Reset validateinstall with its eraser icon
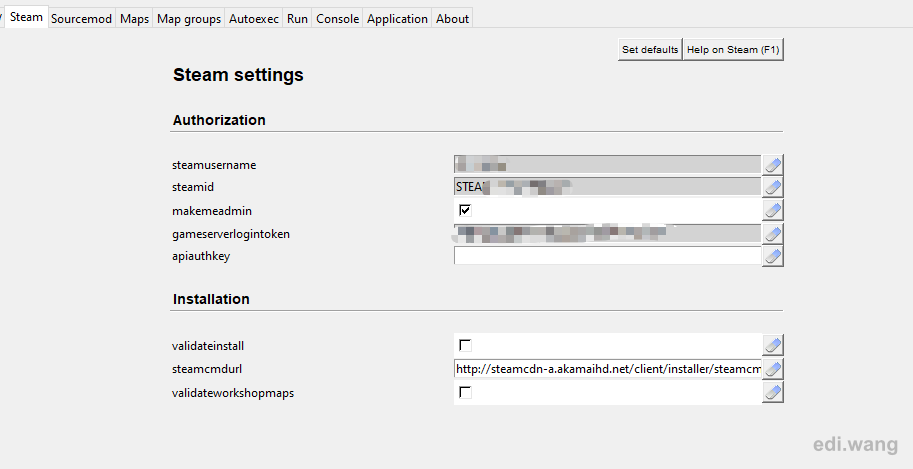Image resolution: width=913 pixels, height=469 pixels. point(773,345)
